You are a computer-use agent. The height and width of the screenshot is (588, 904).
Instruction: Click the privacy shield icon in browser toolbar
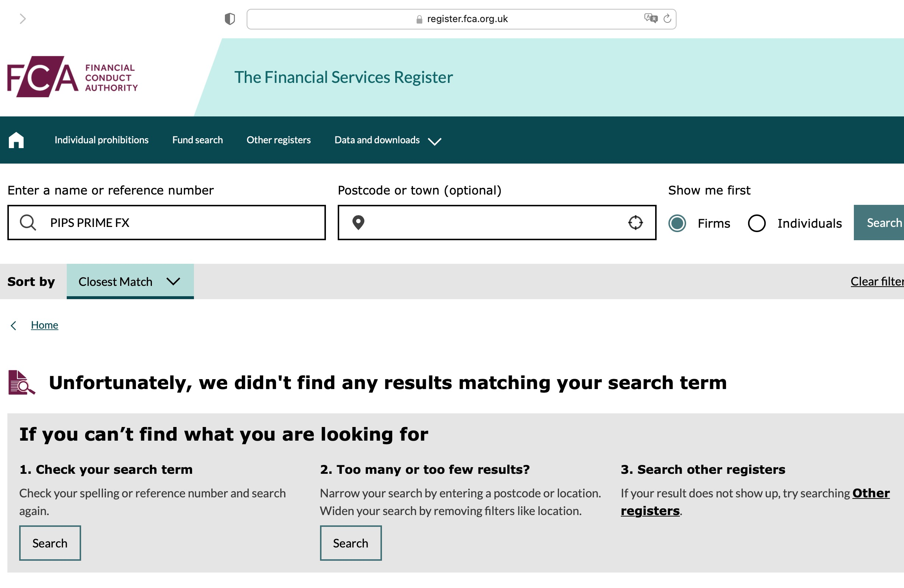(x=229, y=18)
